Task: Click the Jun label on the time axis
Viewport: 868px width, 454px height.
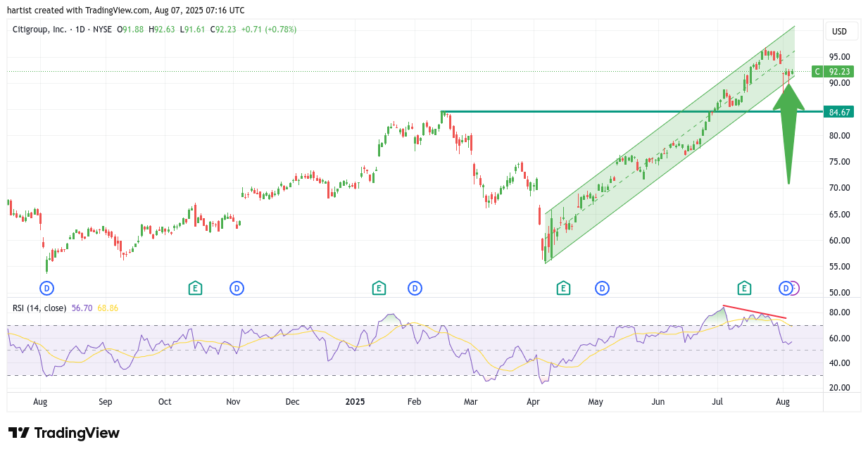Action: [658, 403]
